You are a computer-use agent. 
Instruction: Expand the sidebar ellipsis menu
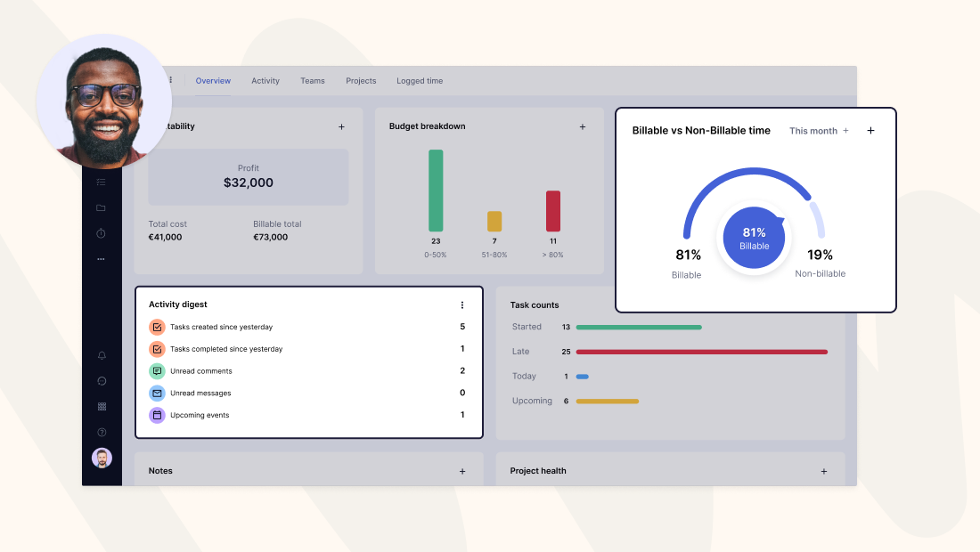101,258
